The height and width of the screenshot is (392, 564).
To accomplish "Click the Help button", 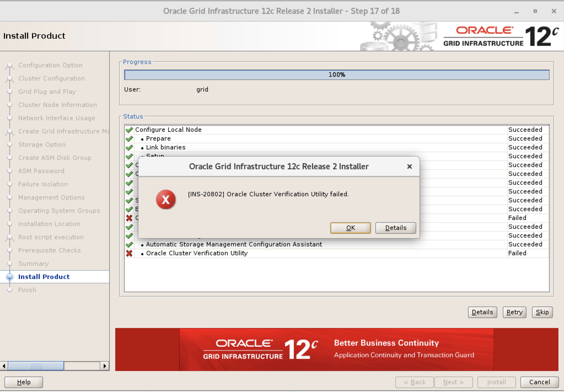I will click(24, 382).
